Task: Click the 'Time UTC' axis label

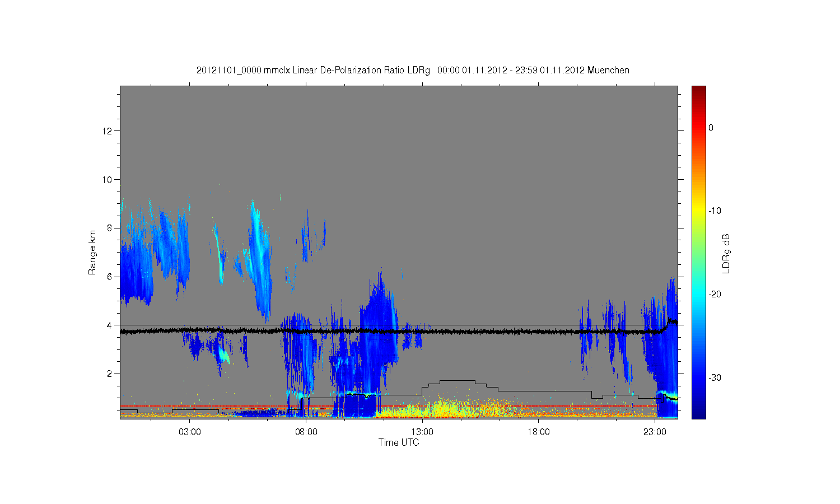Action: pos(399,442)
